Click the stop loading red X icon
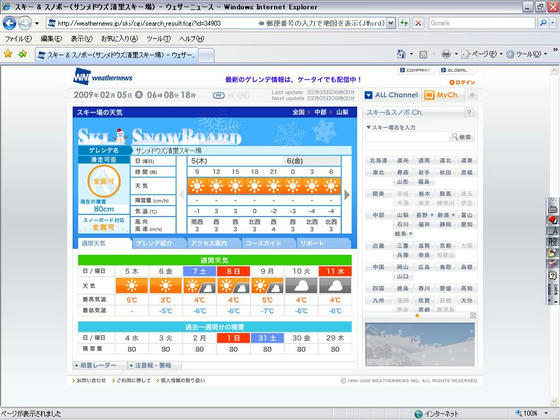Viewport: 560px width, 420px height. click(418, 23)
